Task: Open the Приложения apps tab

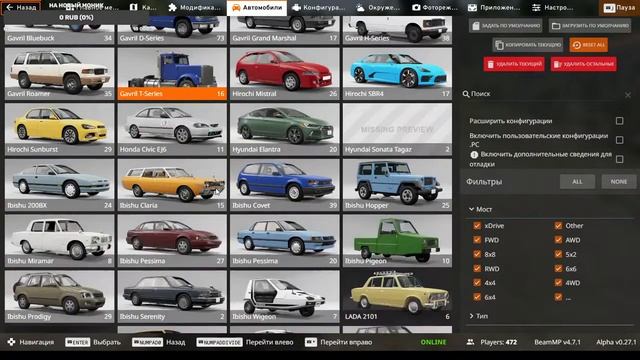Action: pyautogui.click(x=494, y=7)
